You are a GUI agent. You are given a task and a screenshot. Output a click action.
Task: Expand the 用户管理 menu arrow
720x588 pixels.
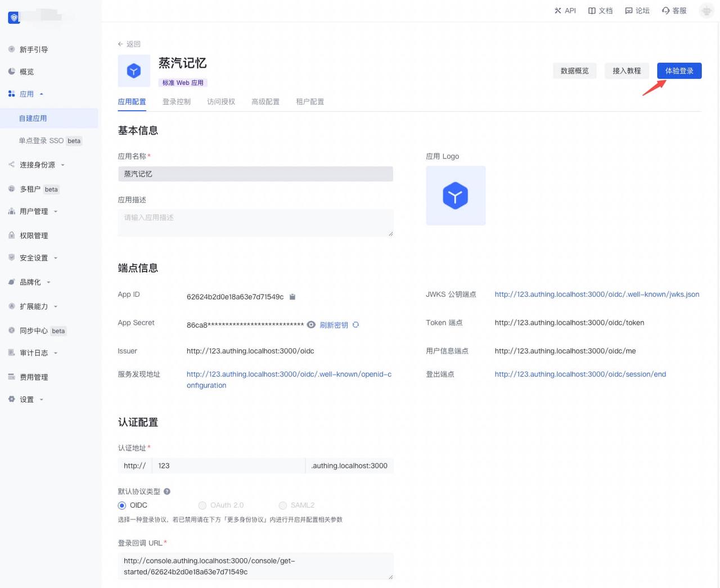pyautogui.click(x=56, y=211)
